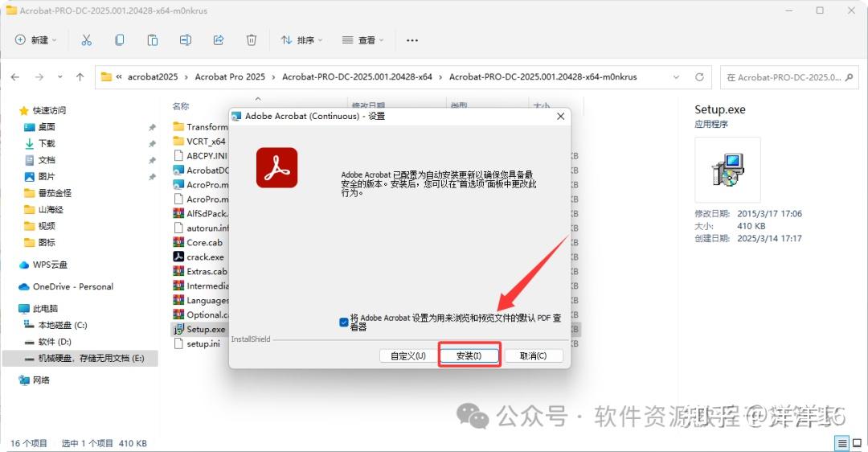868x452 pixels.
Task: Open the 排序 sort dropdown
Action: [x=301, y=40]
